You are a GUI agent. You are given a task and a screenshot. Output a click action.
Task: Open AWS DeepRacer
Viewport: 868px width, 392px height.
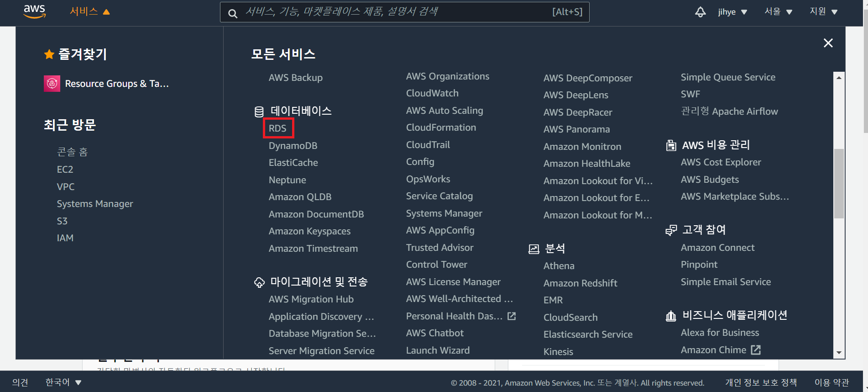pyautogui.click(x=578, y=112)
